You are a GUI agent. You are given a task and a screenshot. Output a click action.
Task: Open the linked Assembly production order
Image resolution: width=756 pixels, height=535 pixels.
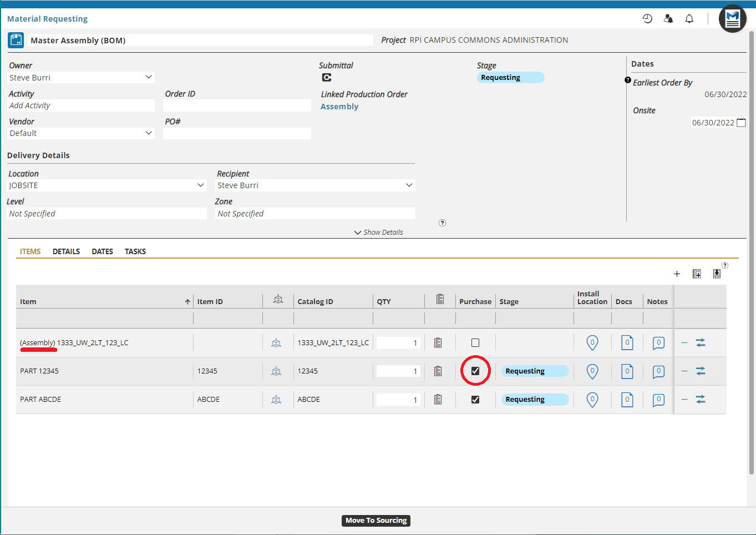pyautogui.click(x=339, y=107)
